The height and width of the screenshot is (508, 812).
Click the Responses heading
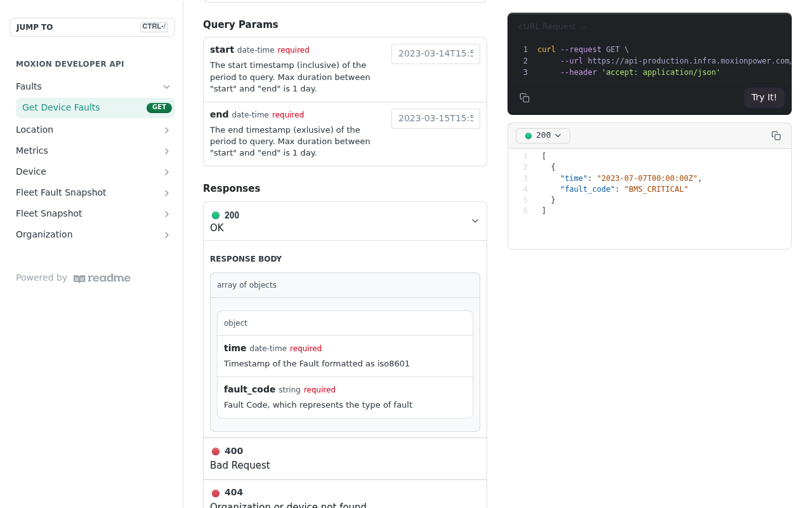(232, 189)
